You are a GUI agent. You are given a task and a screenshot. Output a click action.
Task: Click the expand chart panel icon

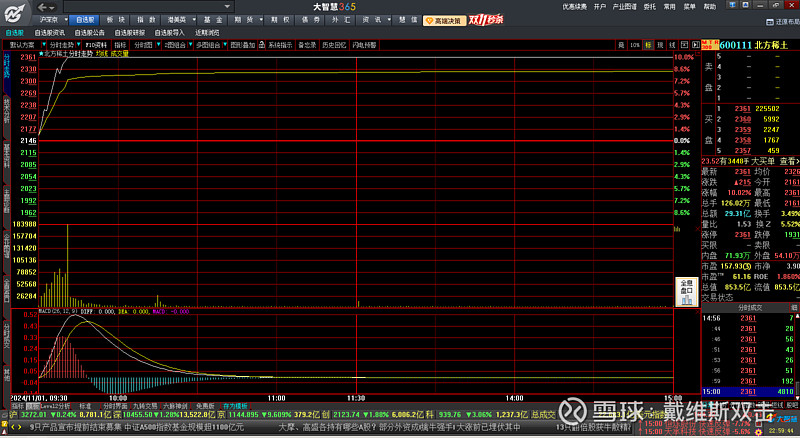click(x=685, y=45)
